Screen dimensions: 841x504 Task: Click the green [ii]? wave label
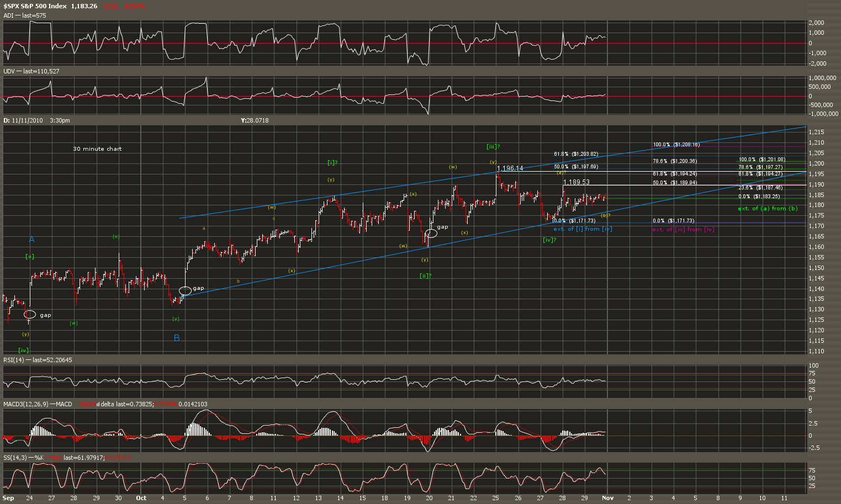(x=425, y=275)
